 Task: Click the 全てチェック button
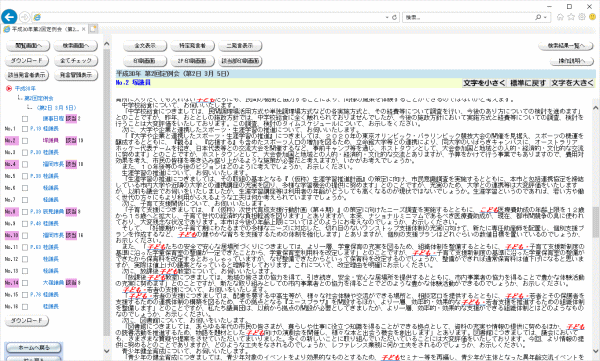(76, 60)
